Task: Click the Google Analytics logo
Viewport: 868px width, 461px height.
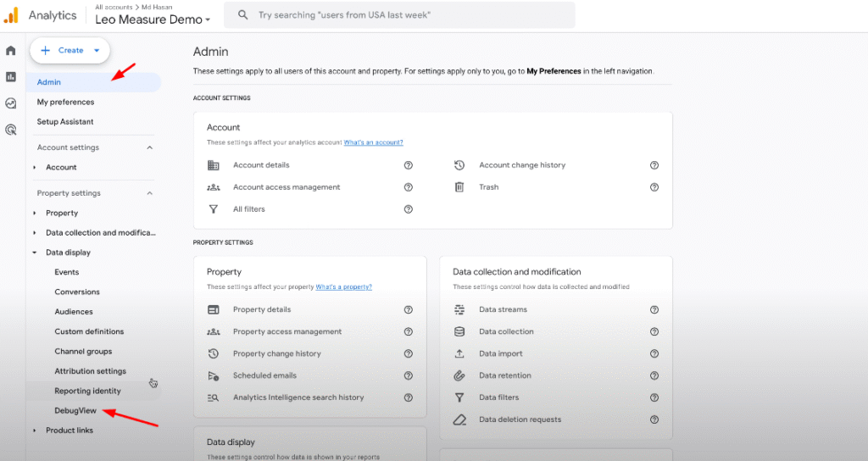Action: tap(11, 15)
